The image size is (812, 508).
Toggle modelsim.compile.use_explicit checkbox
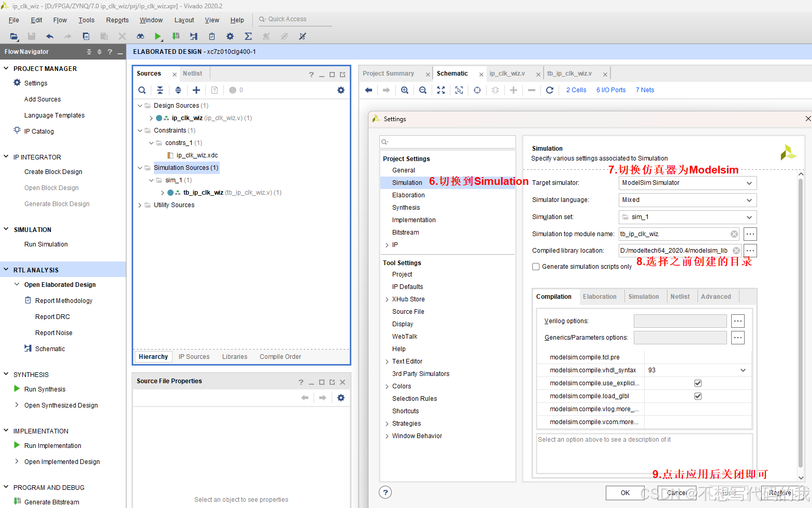pos(698,383)
